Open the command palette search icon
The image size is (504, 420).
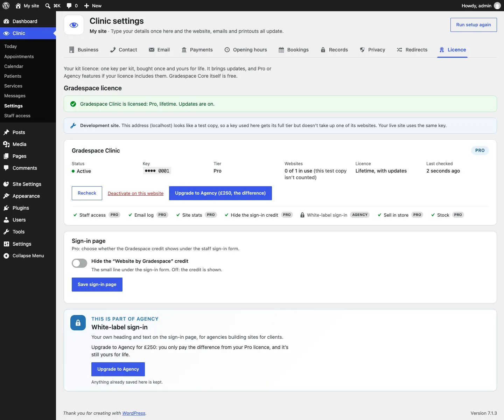point(48,6)
